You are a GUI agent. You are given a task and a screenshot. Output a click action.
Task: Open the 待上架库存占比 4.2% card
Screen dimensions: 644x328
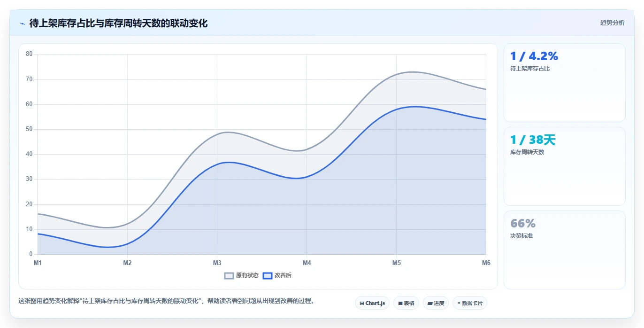click(x=564, y=83)
